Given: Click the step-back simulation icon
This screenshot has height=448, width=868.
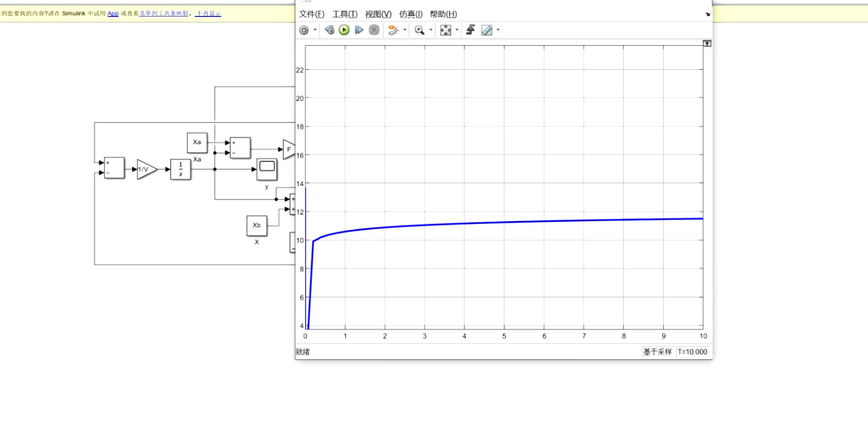Looking at the screenshot, I should pyautogui.click(x=329, y=30).
